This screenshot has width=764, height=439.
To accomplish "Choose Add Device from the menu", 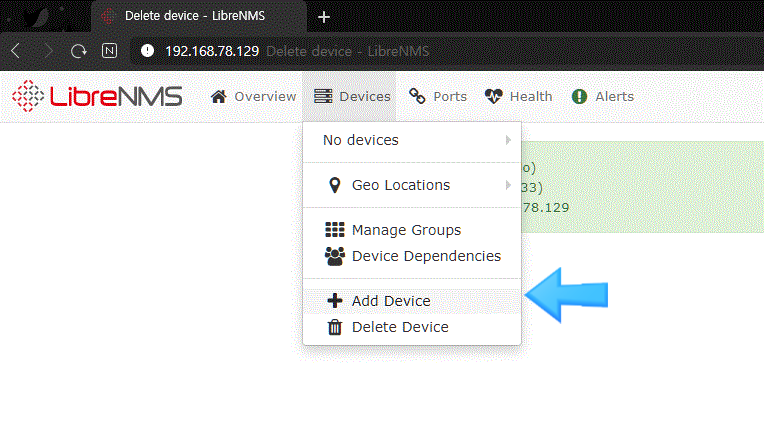I will click(412, 301).
